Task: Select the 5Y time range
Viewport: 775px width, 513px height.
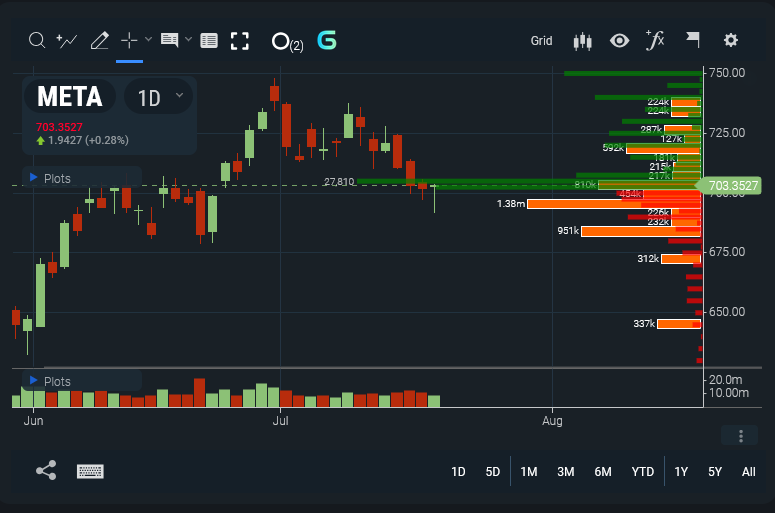Action: click(715, 472)
